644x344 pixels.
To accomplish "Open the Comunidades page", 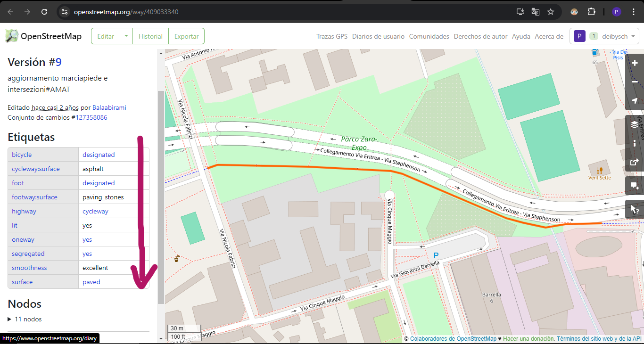I will (429, 36).
